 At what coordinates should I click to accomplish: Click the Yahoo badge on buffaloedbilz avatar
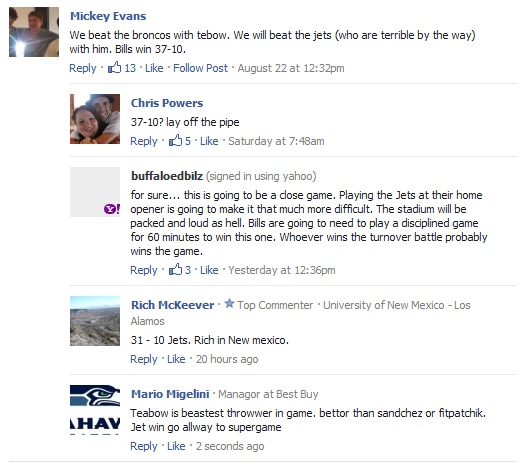click(x=112, y=209)
